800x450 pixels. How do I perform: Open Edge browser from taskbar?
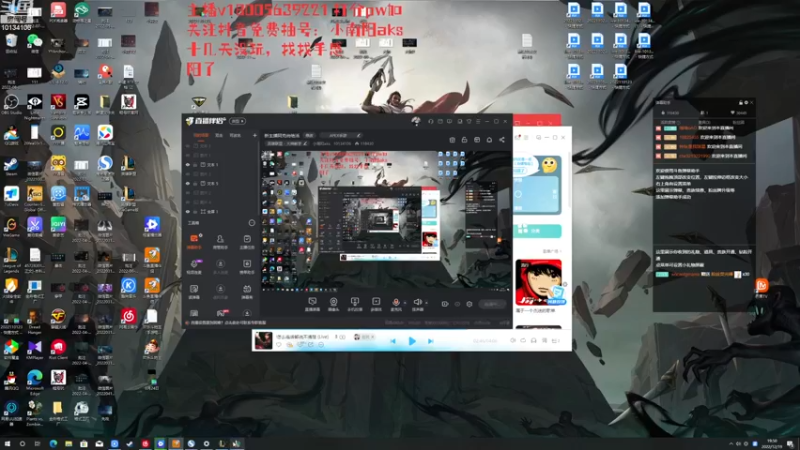(x=53, y=444)
